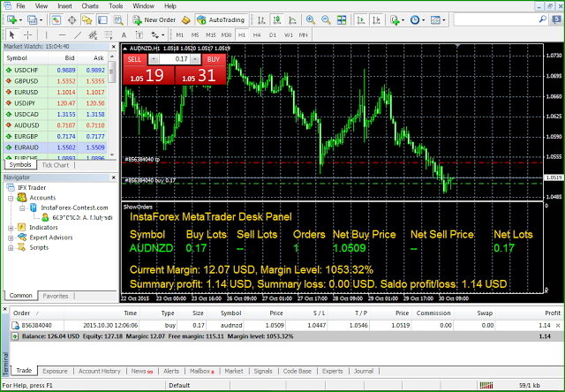This screenshot has height=392, width=565.
Task: Open the Tools menu
Action: click(x=116, y=6)
